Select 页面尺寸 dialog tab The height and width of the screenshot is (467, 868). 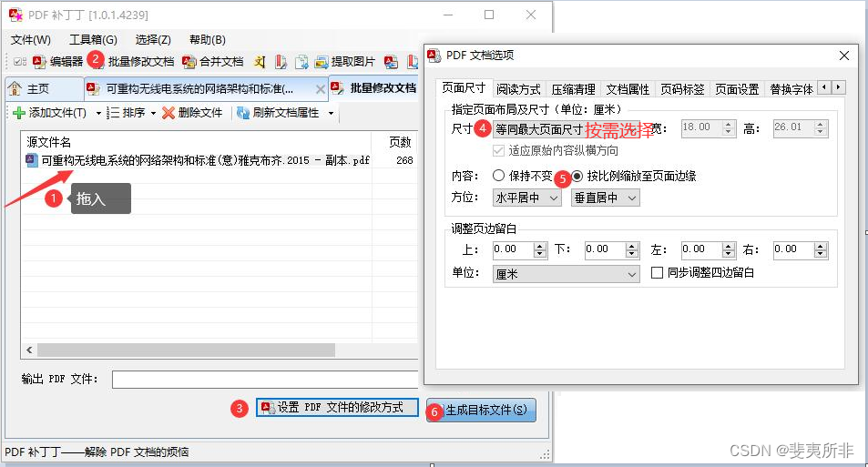coord(464,88)
